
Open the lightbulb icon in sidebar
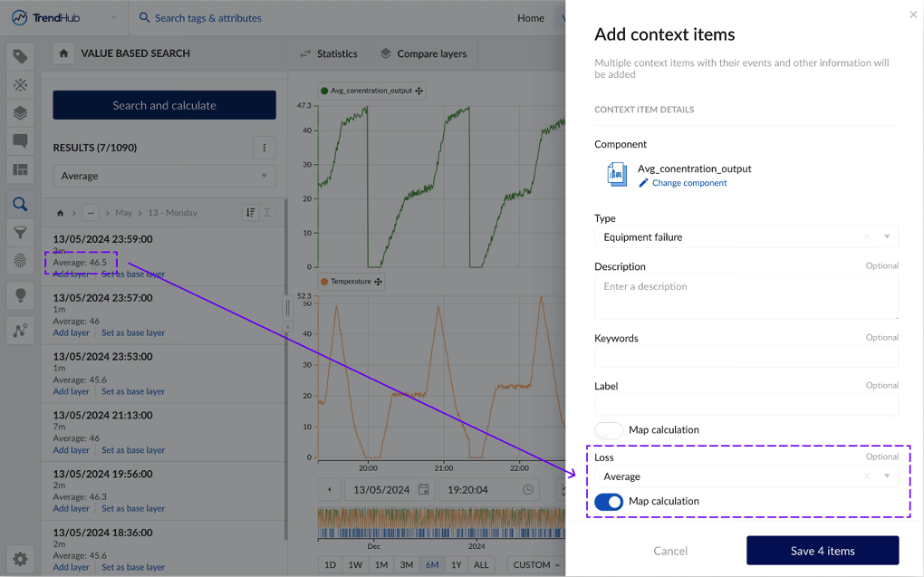pos(20,296)
